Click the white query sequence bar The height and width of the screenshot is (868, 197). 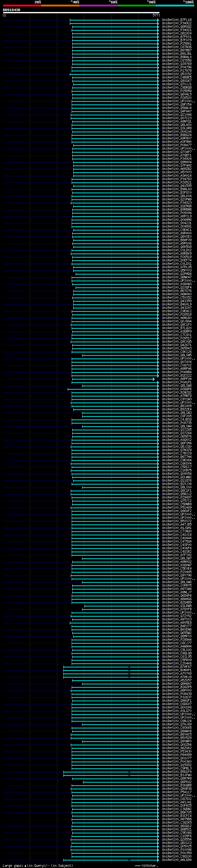(81, 13)
